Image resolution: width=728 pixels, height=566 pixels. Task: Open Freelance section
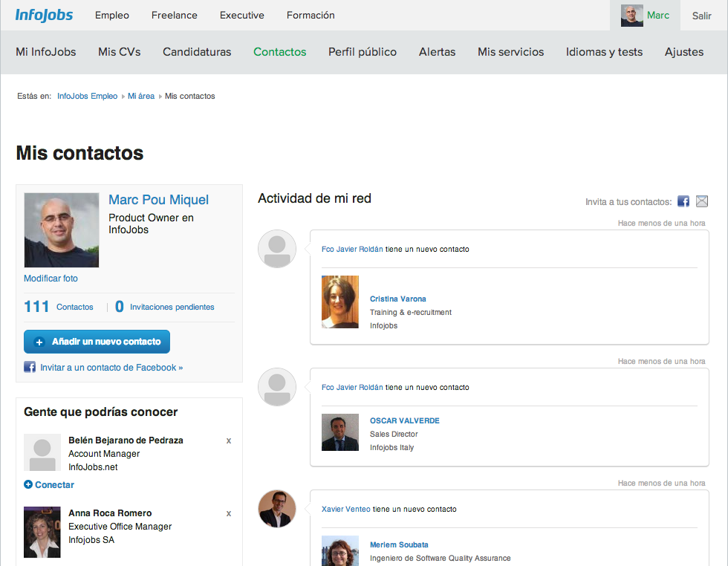[x=174, y=16]
